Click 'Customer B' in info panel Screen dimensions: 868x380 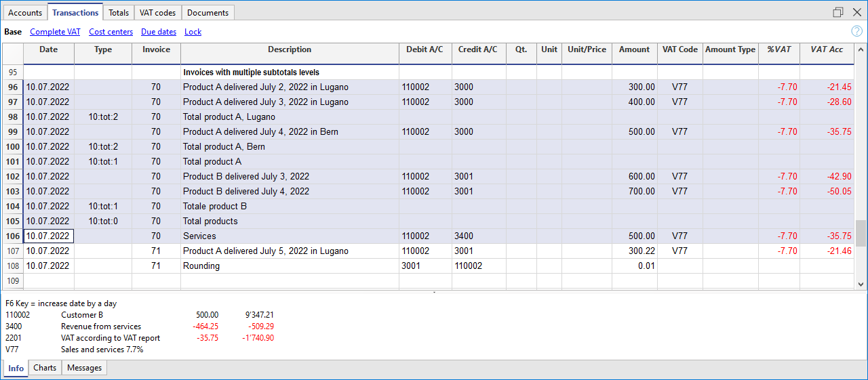pos(82,315)
